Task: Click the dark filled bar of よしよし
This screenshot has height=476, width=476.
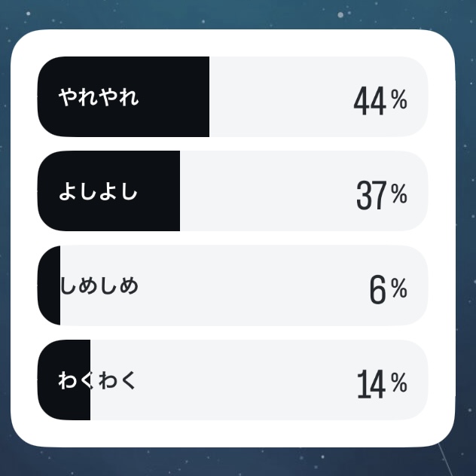Action: tap(108, 191)
